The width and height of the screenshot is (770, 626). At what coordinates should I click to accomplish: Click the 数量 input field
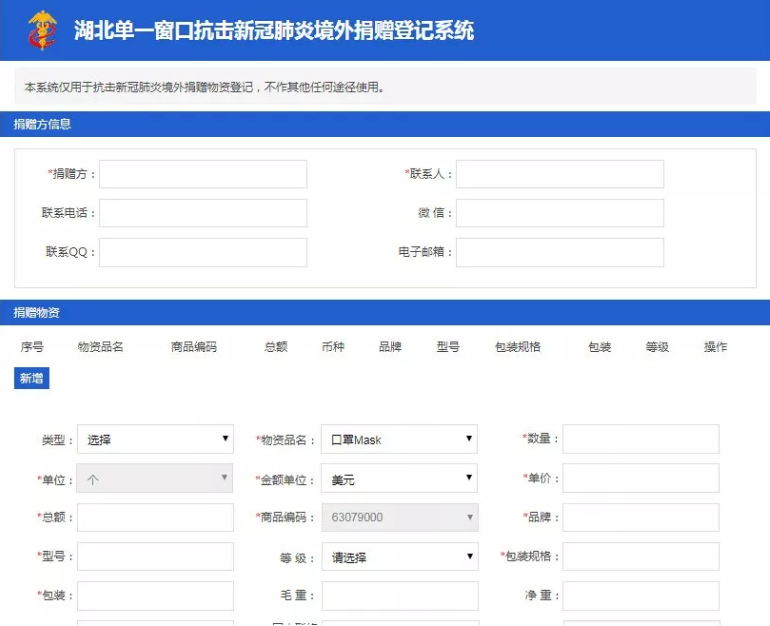pos(641,439)
